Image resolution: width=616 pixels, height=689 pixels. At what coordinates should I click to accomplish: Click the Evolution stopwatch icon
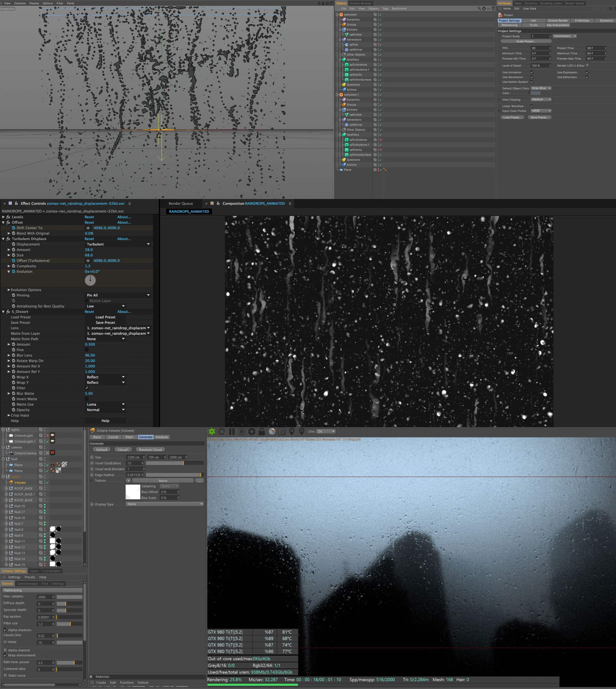[x=13, y=271]
